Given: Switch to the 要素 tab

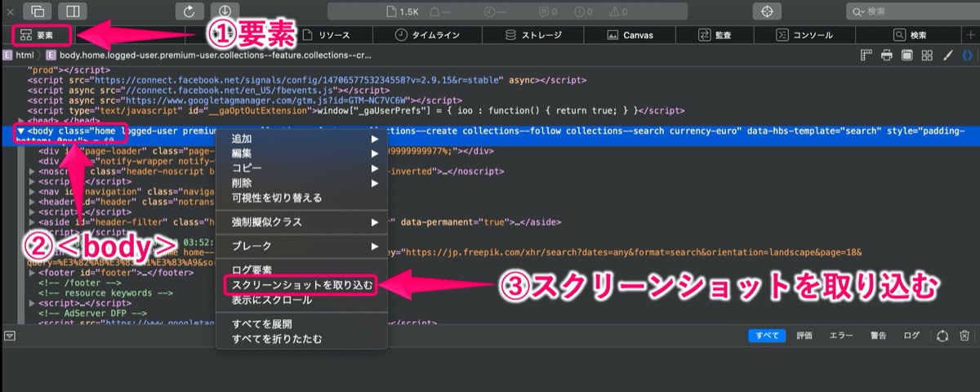Looking at the screenshot, I should pos(37,35).
